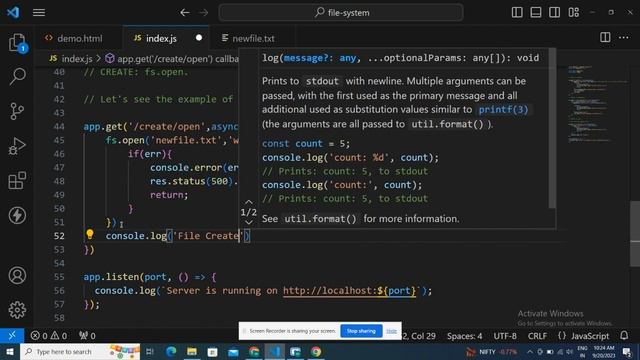Screen dimensions: 640x360
Task: Change indentation via Spaces: 4
Action: (x=464, y=336)
